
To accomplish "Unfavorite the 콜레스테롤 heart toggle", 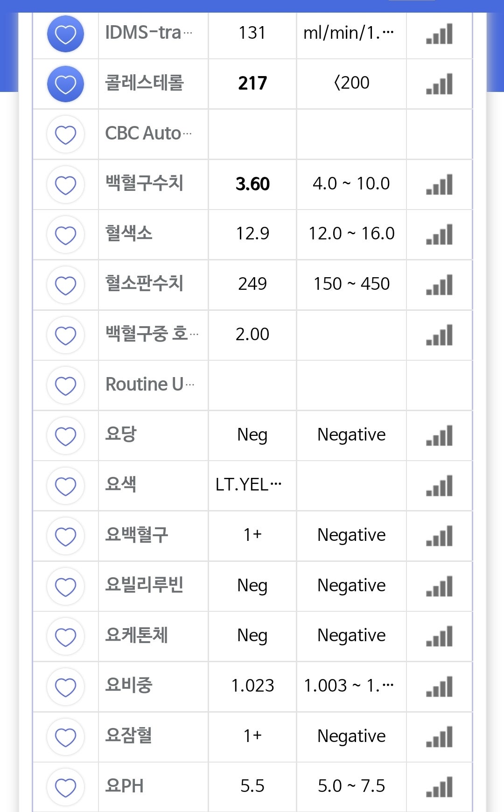I will 65,84.
